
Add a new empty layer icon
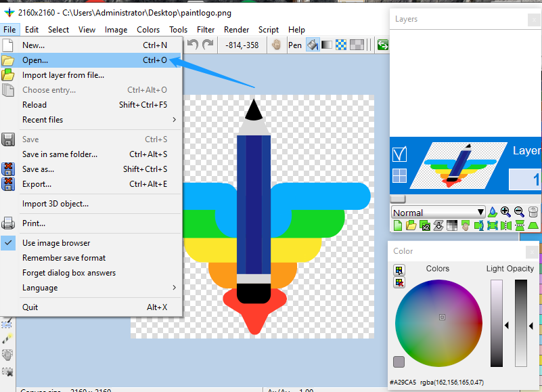point(398,225)
